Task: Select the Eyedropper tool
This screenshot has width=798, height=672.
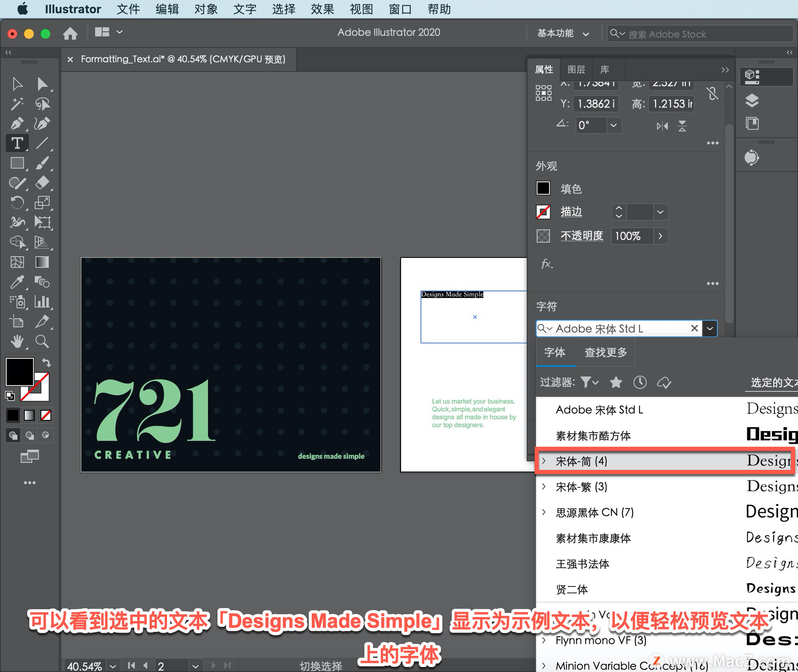Action: 17,282
